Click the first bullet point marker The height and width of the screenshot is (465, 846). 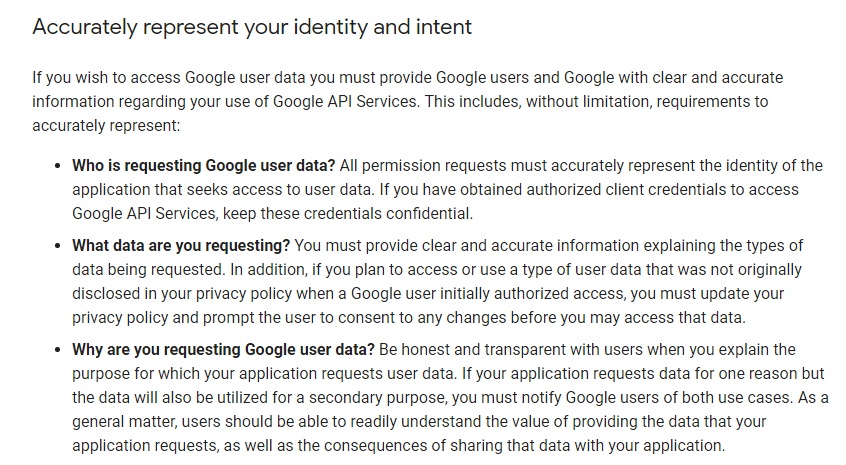[x=58, y=166]
